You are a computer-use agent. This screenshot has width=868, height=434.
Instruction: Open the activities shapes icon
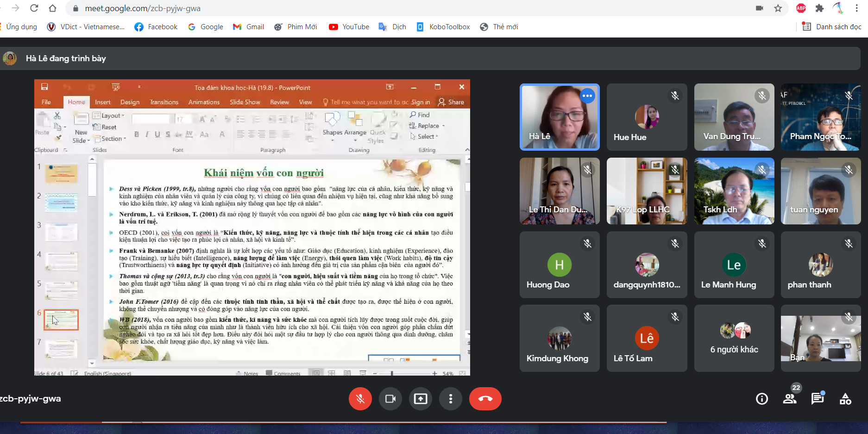point(845,399)
